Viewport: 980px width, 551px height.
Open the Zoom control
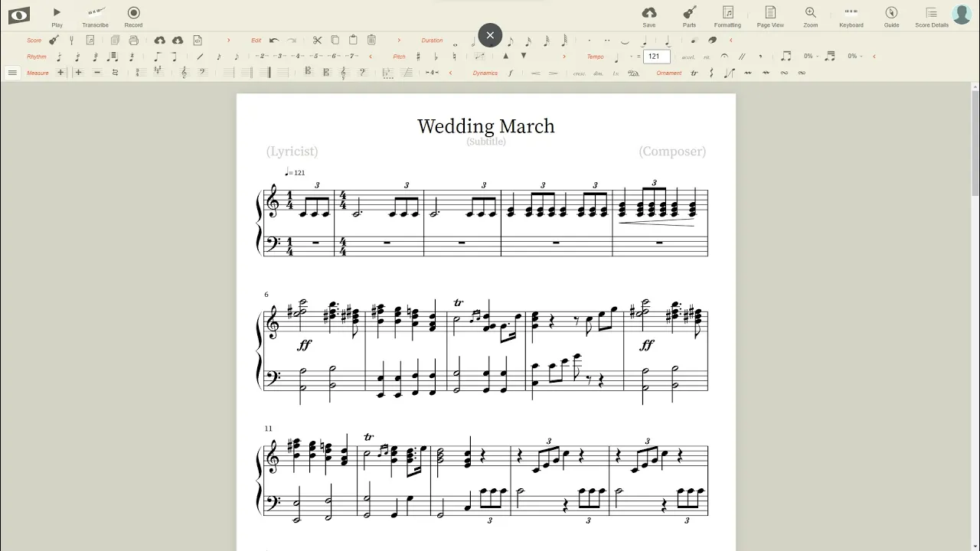[x=810, y=15]
